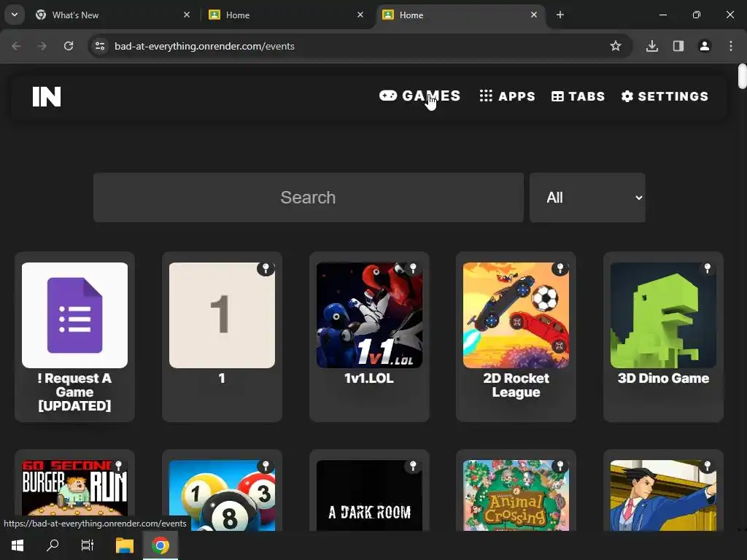Pin the 1v1.LOL game

[x=413, y=268]
